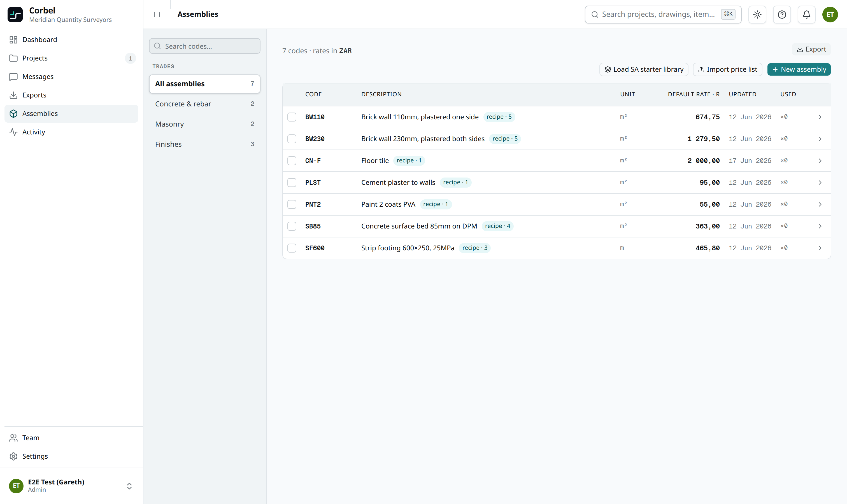Expand the PLST row chevron

820,183
